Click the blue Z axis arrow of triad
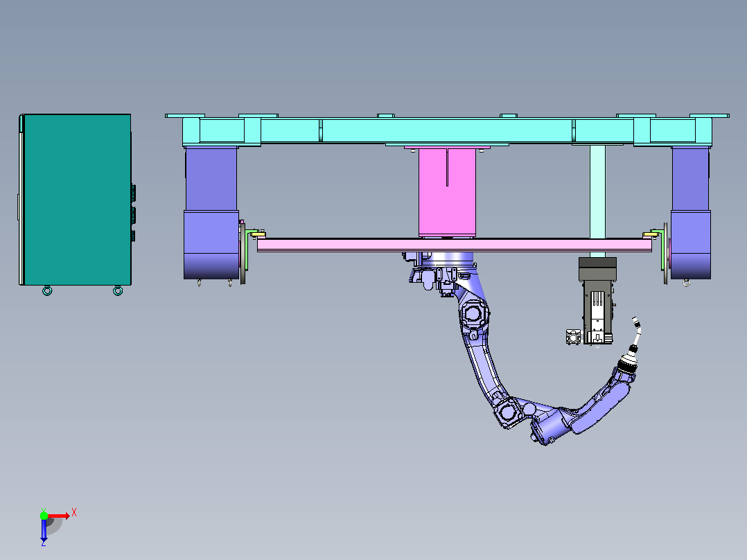 [x=44, y=530]
